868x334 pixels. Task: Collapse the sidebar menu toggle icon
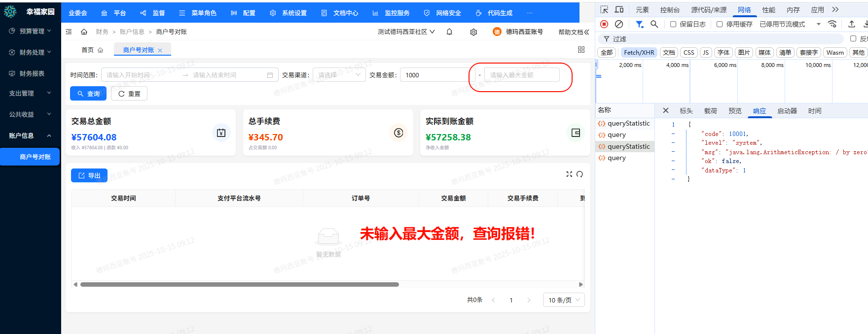point(69,32)
